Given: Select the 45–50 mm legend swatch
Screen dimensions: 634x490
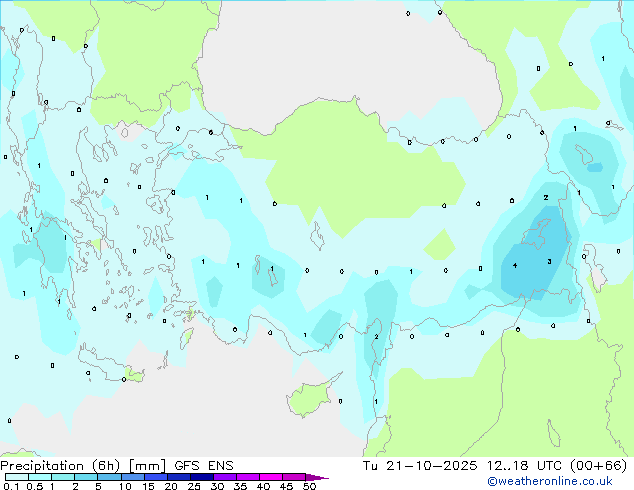Looking at the screenshot, I should [294, 477].
